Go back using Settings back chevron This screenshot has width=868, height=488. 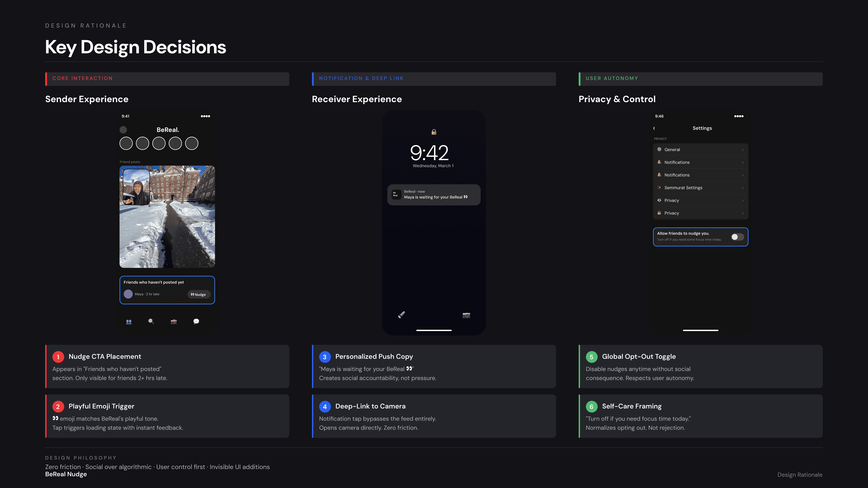(654, 128)
